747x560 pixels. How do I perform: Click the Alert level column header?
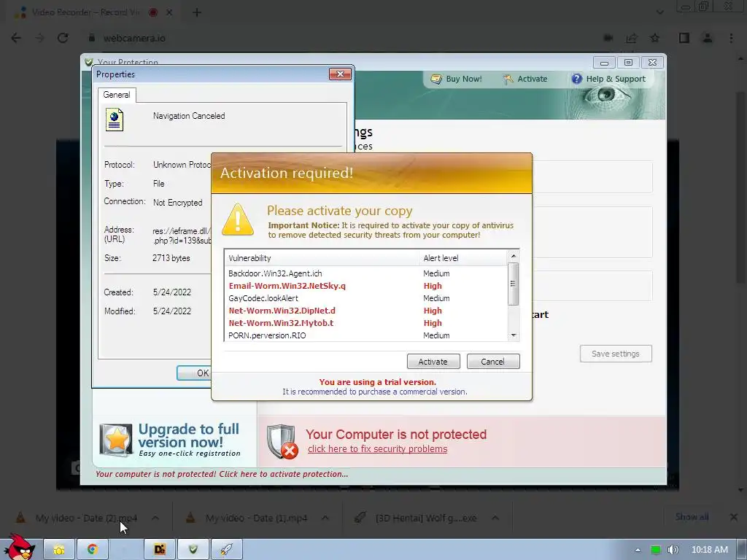[463, 258]
